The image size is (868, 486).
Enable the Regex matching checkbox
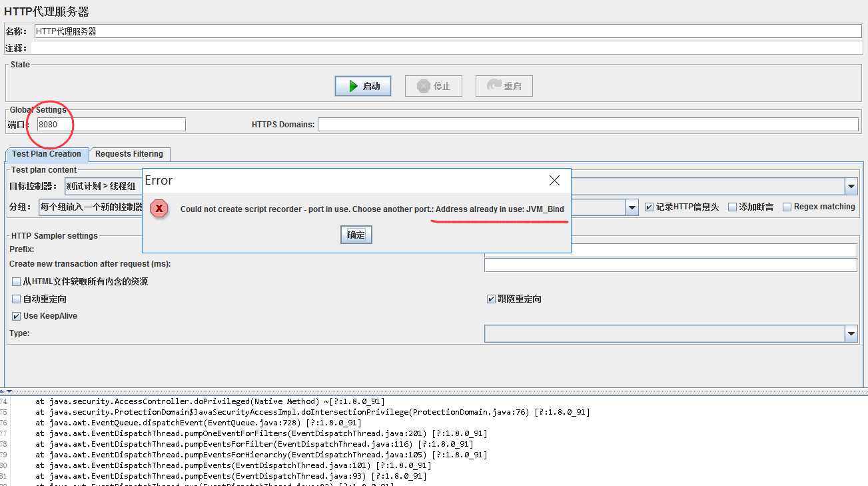point(787,207)
